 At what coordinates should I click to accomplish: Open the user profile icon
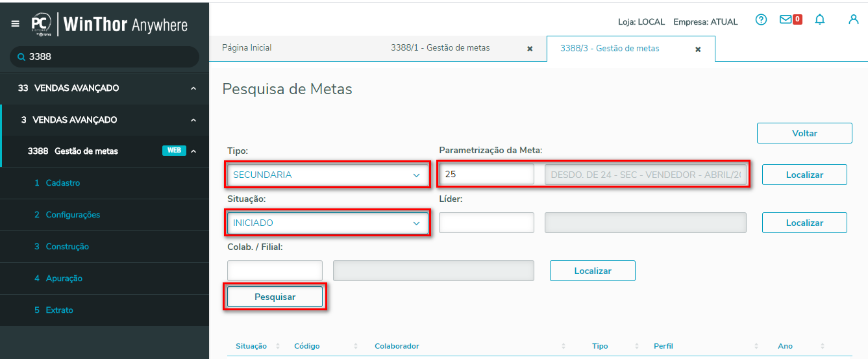(854, 19)
